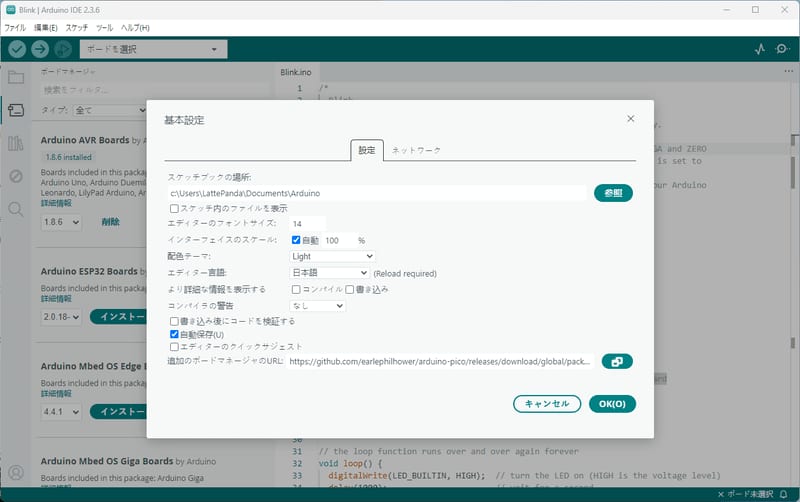Open the 配色テーマ Light dropdown

click(331, 256)
